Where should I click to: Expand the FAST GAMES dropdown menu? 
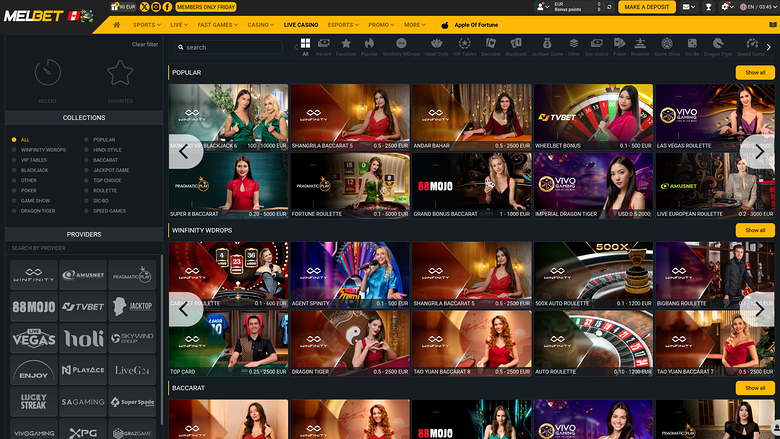(x=217, y=25)
